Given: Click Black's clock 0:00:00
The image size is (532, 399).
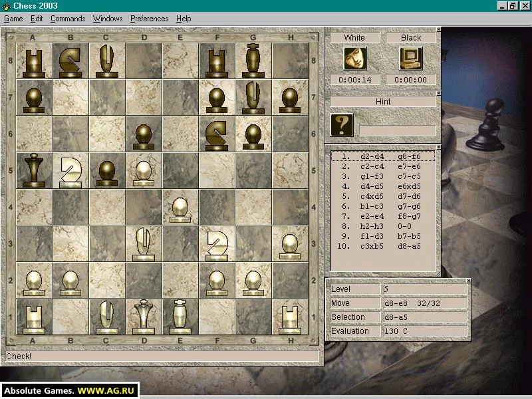Looking at the screenshot, I should 411,80.
